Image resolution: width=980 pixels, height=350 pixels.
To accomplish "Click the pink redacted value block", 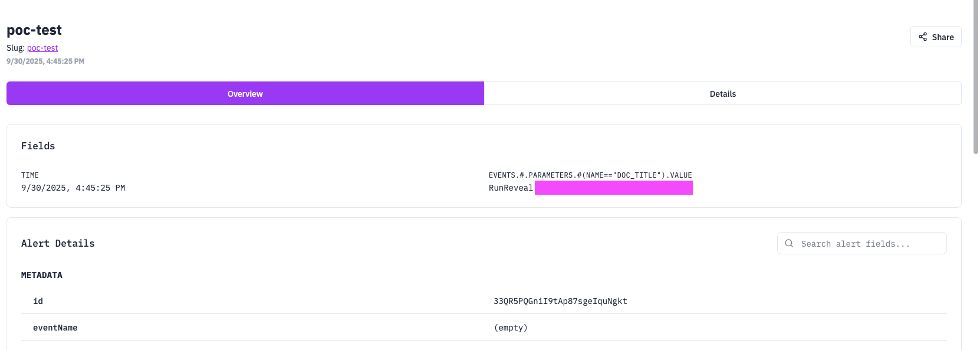I will point(613,188).
